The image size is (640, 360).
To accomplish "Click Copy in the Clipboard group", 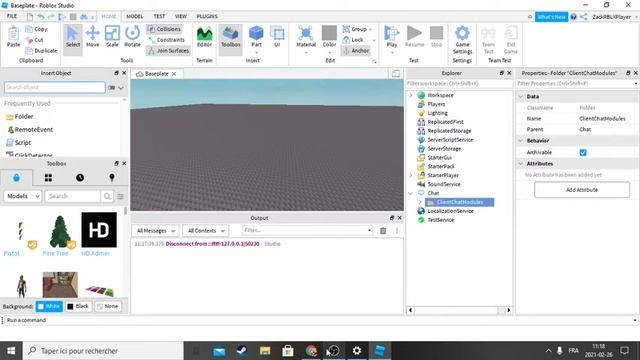I will point(37,29).
